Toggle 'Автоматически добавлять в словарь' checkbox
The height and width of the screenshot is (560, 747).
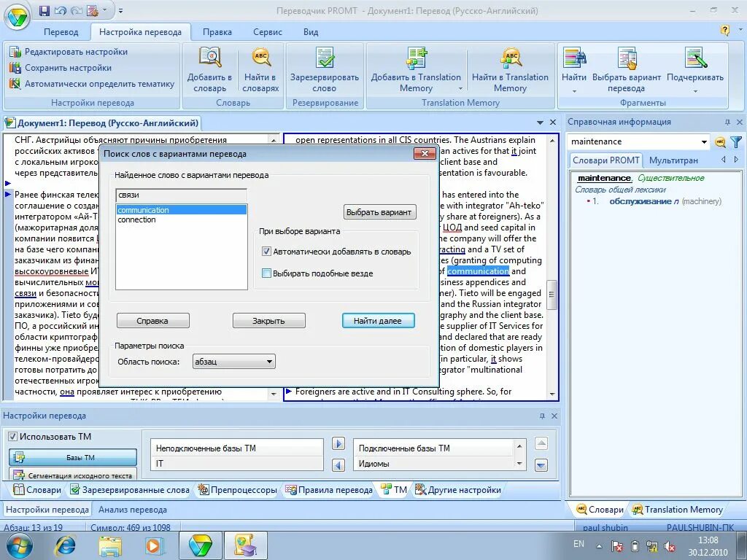click(x=267, y=252)
